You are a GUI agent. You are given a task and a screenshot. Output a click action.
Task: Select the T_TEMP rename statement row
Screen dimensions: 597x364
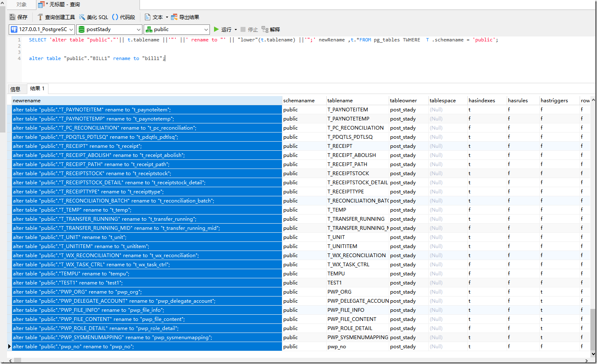click(x=147, y=210)
